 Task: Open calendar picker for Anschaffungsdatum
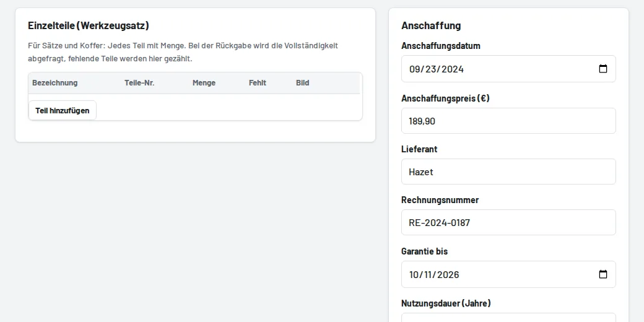point(603,69)
